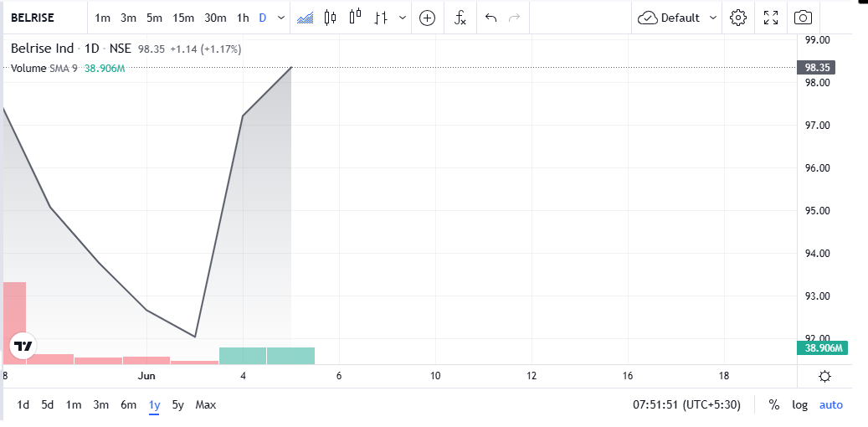868x427 pixels.
Task: Take a snapshot with camera icon
Action: (x=803, y=18)
